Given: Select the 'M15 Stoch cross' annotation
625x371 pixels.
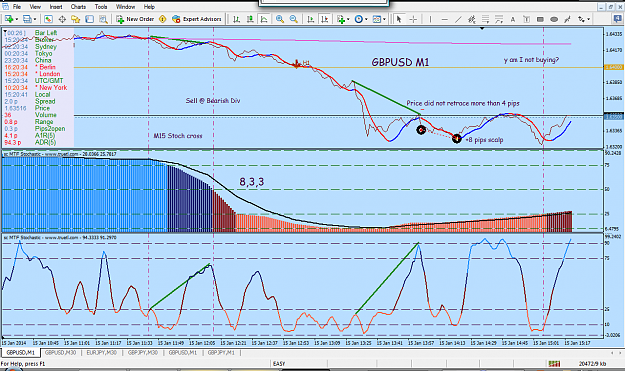Looking at the screenshot, I should click(x=178, y=136).
